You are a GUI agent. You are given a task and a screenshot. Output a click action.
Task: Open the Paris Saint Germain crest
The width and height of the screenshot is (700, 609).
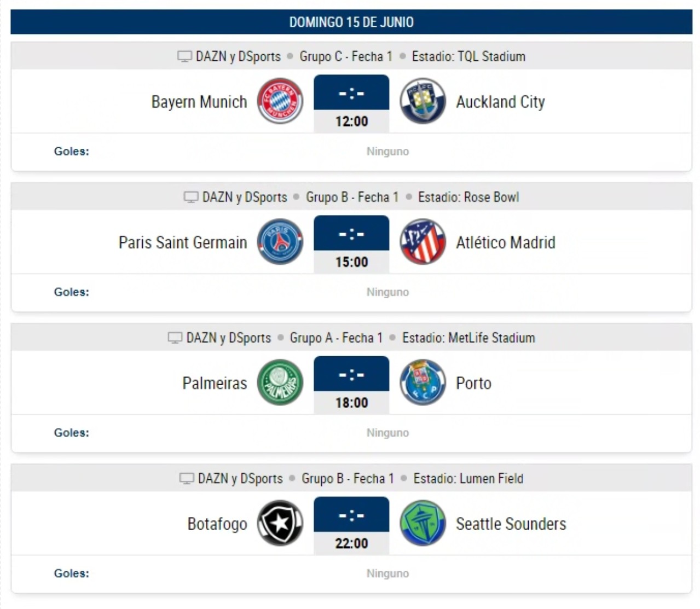[280, 241]
